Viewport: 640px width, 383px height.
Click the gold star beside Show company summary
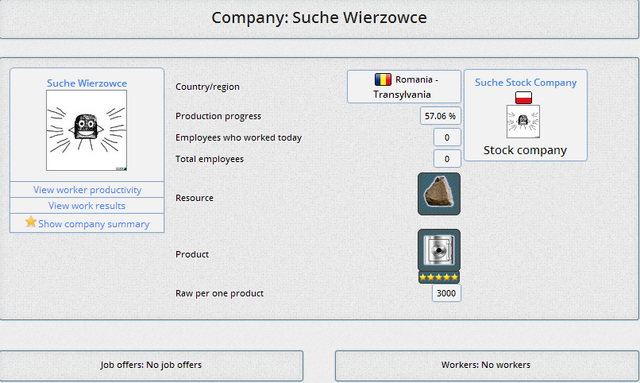[31, 222]
